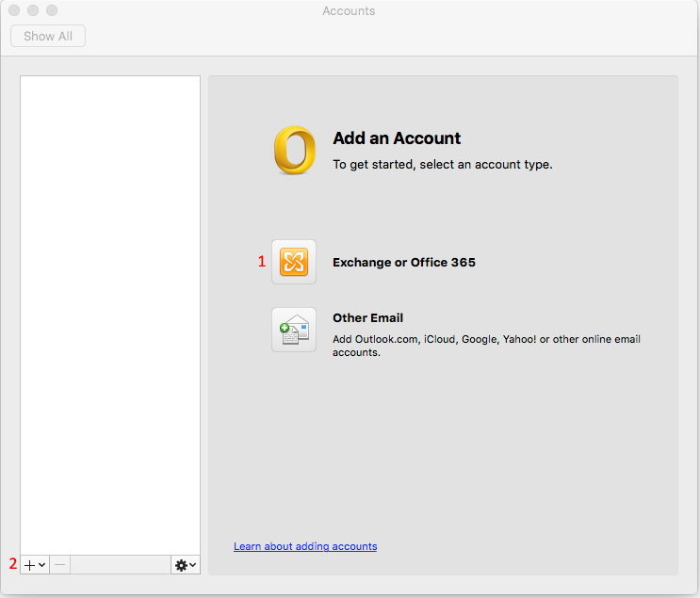Zoom the Accounts window

pyautogui.click(x=52, y=10)
